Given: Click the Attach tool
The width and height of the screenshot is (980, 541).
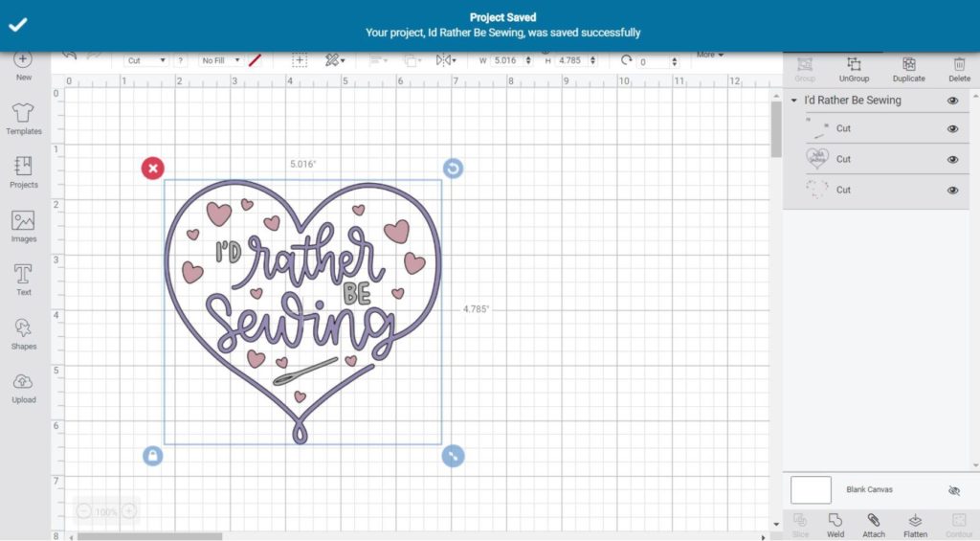Looking at the screenshot, I should [874, 526].
